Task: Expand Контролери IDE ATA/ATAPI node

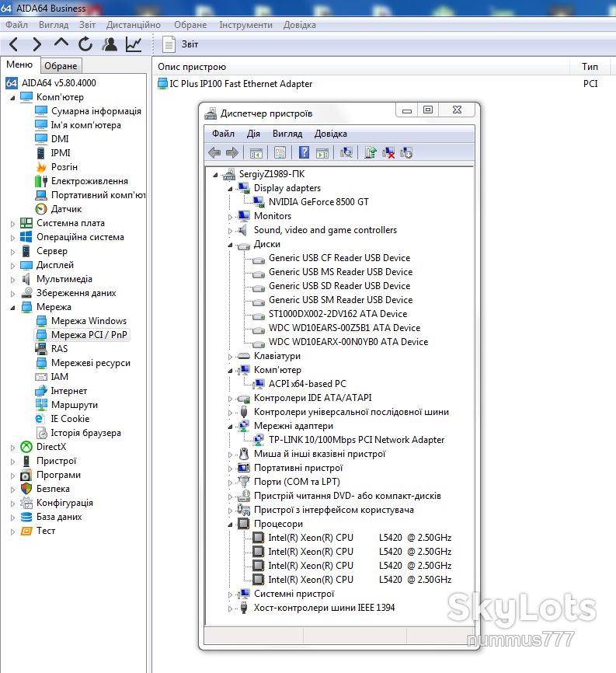Action: (231, 399)
